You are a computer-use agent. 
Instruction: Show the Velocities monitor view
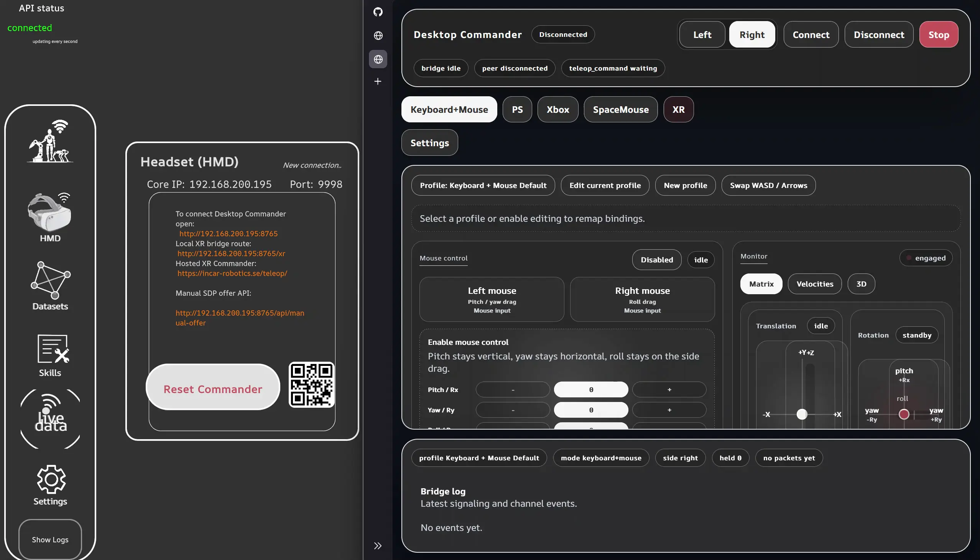[x=815, y=284]
